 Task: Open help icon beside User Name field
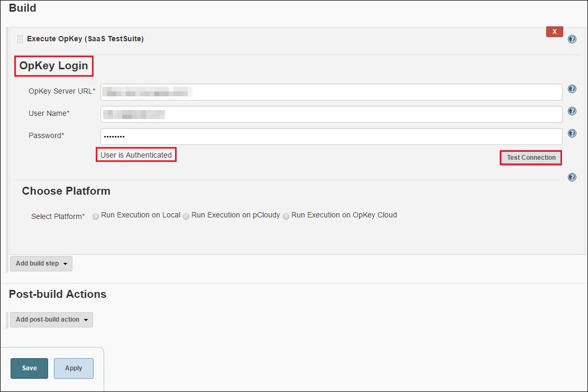[572, 111]
